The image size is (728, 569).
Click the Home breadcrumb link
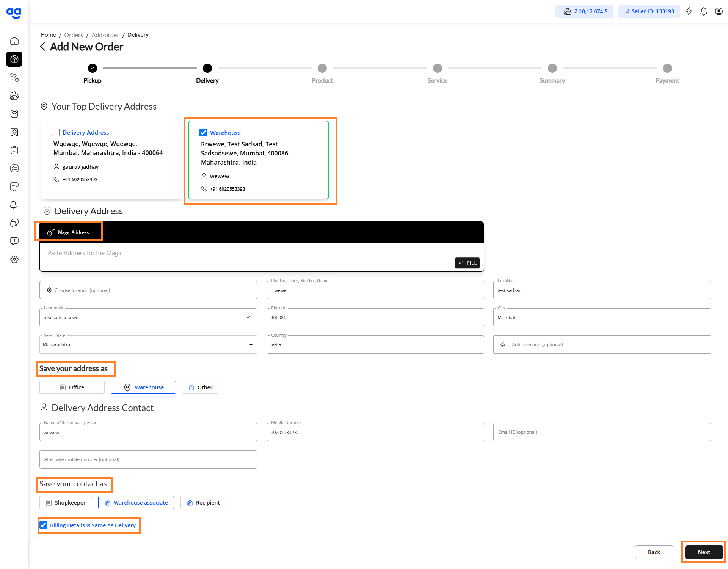(x=48, y=35)
